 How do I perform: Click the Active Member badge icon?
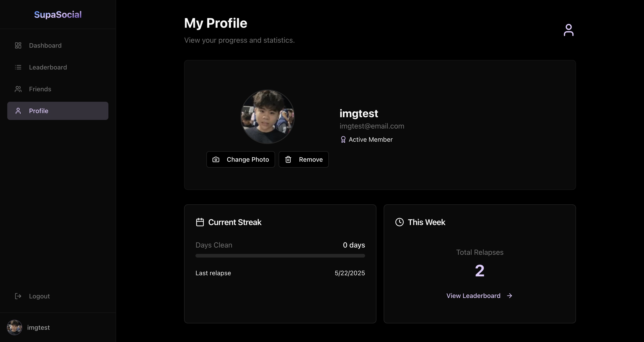tap(343, 139)
